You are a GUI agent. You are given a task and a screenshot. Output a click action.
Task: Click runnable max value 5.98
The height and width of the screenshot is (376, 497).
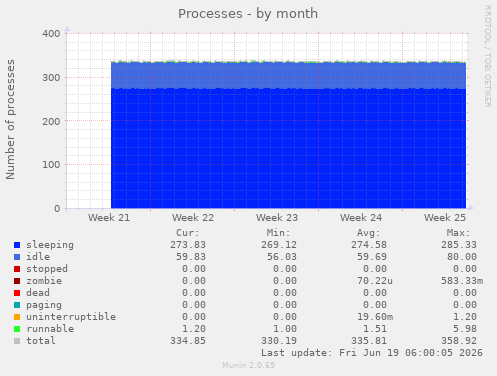pyautogui.click(x=465, y=329)
